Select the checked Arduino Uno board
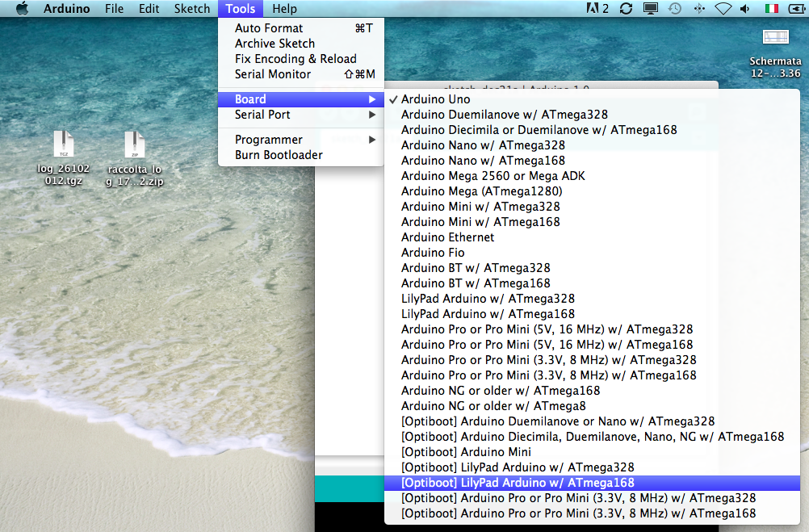The height and width of the screenshot is (532, 809). (435, 99)
